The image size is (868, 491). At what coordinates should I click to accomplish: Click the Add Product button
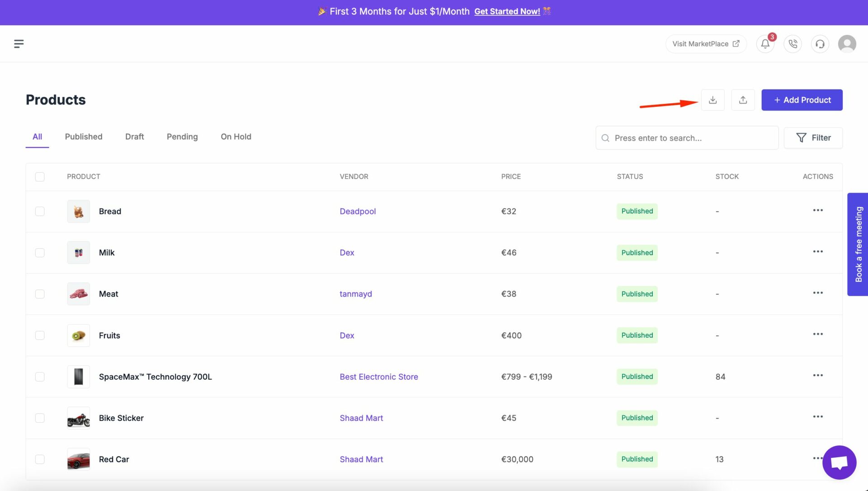(802, 100)
